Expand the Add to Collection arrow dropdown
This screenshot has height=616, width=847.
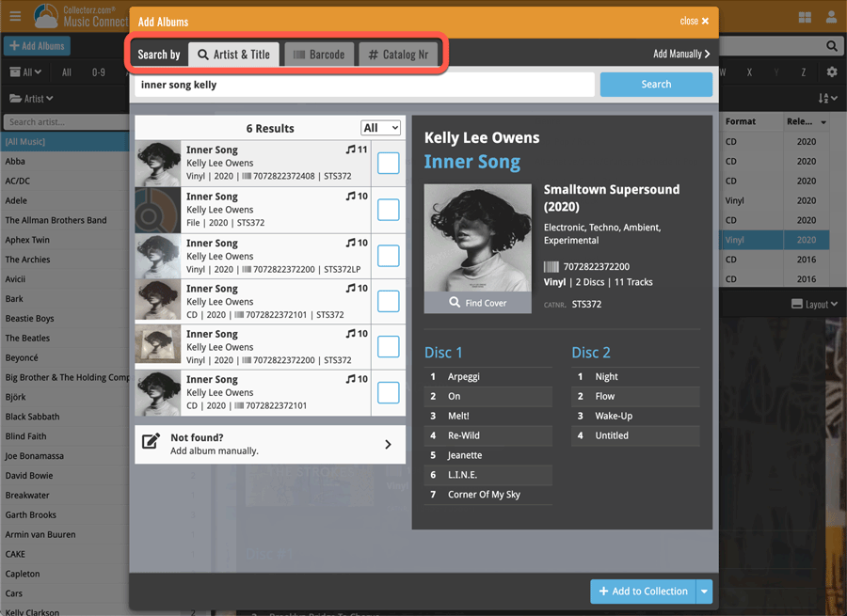[x=704, y=592]
